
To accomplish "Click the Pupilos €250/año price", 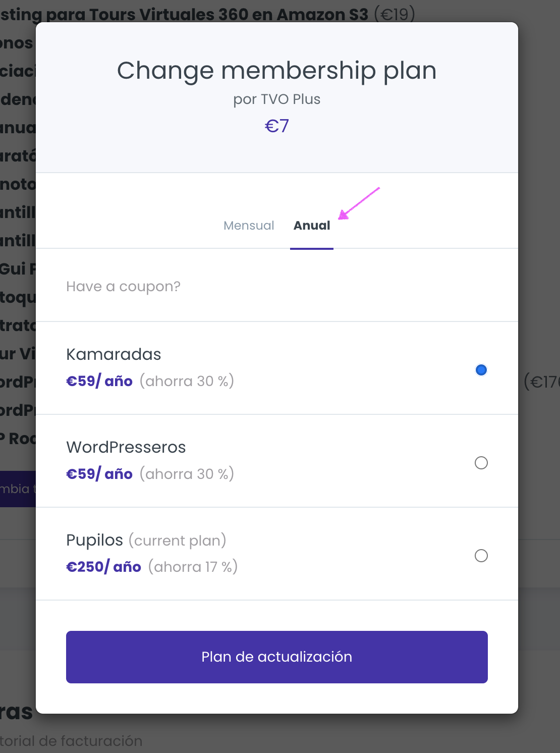I will [x=103, y=567].
